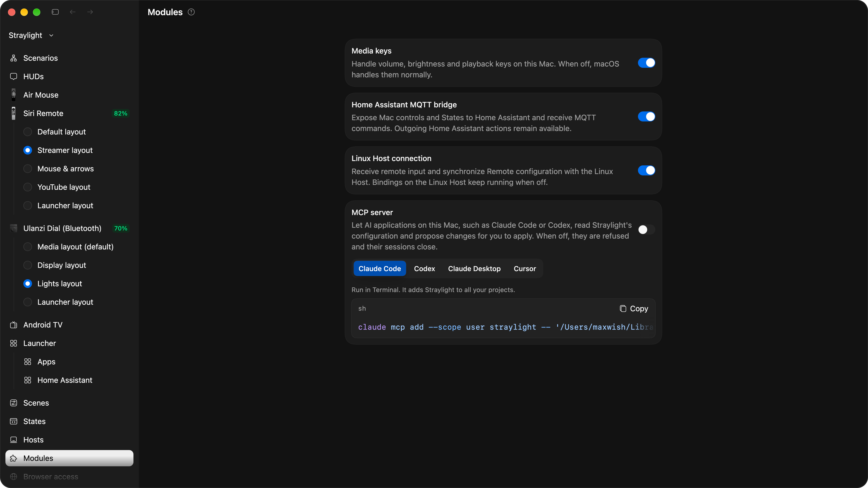This screenshot has width=868, height=488.
Task: Switch to the Claude Code tab
Action: (x=379, y=269)
